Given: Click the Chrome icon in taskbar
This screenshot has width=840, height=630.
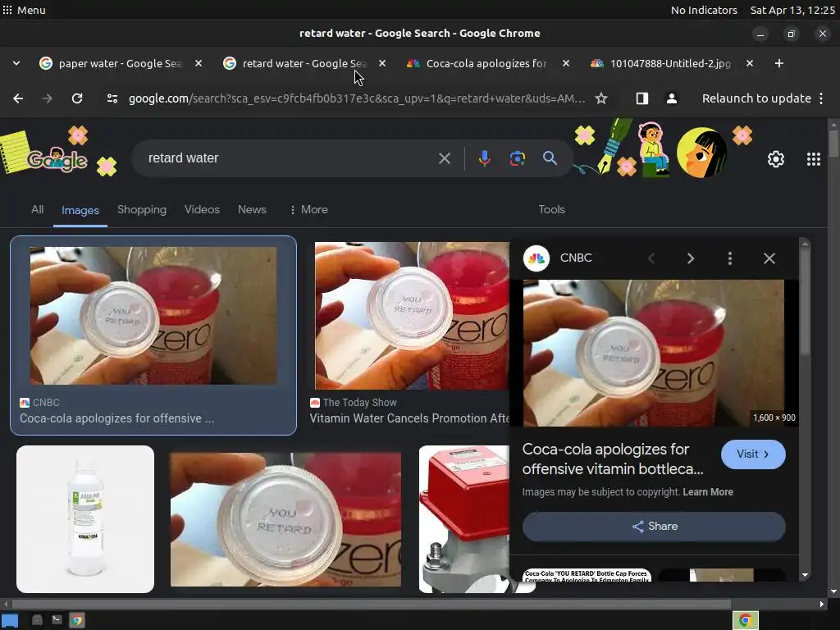Looking at the screenshot, I should tap(76, 620).
